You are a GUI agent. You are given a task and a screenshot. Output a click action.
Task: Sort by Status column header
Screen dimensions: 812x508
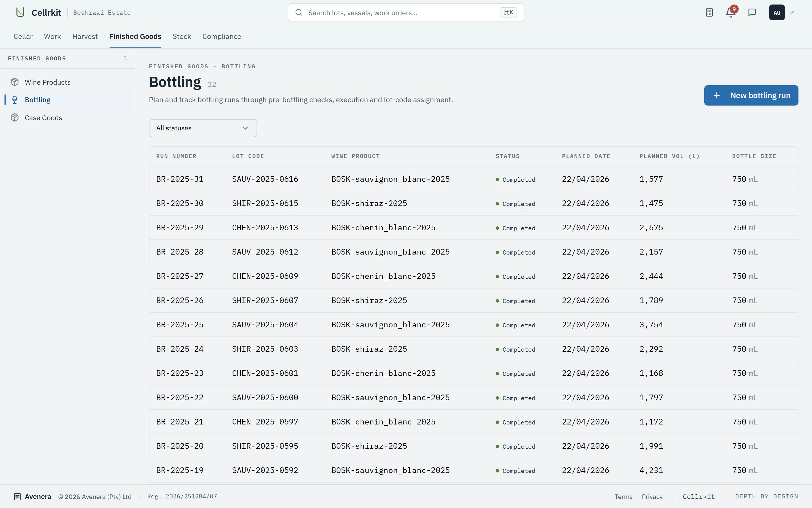[x=507, y=156]
